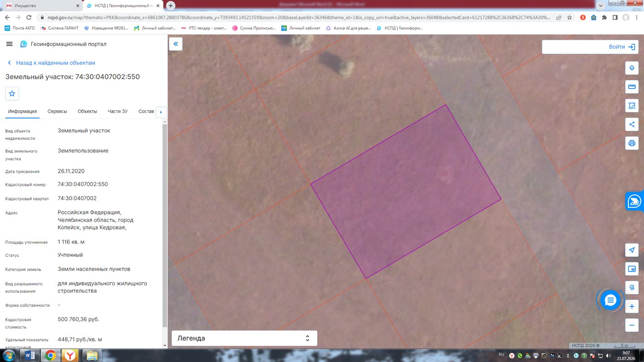
Task: Select the ruler measurement tool
Action: click(632, 87)
